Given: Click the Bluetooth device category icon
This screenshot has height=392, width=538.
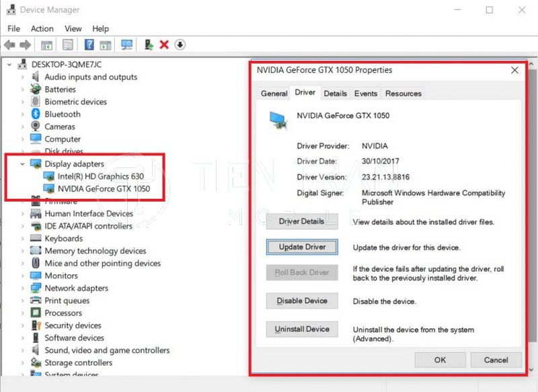Looking at the screenshot, I should tap(36, 114).
